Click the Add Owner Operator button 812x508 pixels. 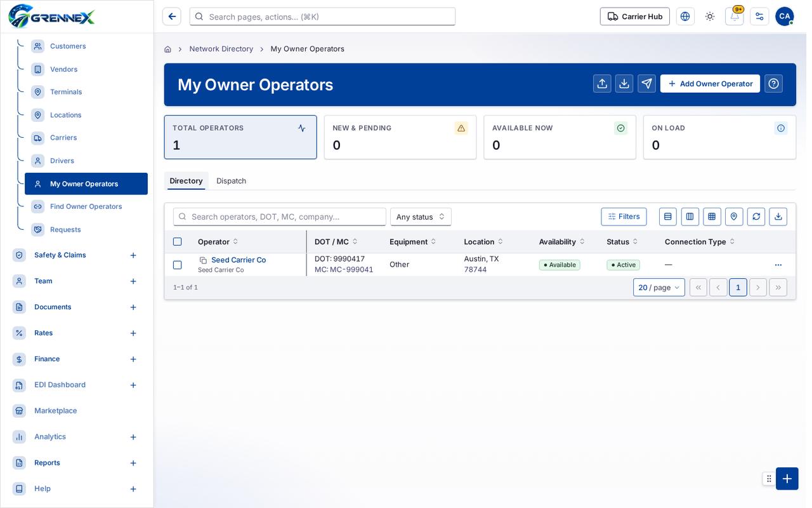[x=710, y=84]
